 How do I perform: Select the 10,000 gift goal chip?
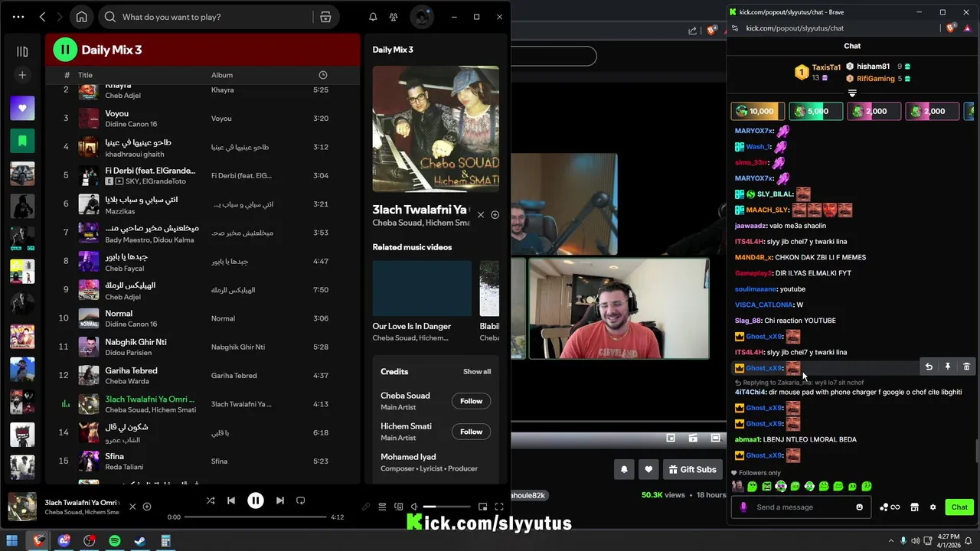(756, 111)
